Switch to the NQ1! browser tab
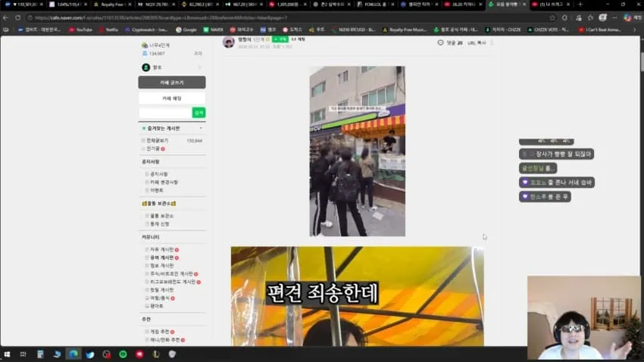 (155, 4)
